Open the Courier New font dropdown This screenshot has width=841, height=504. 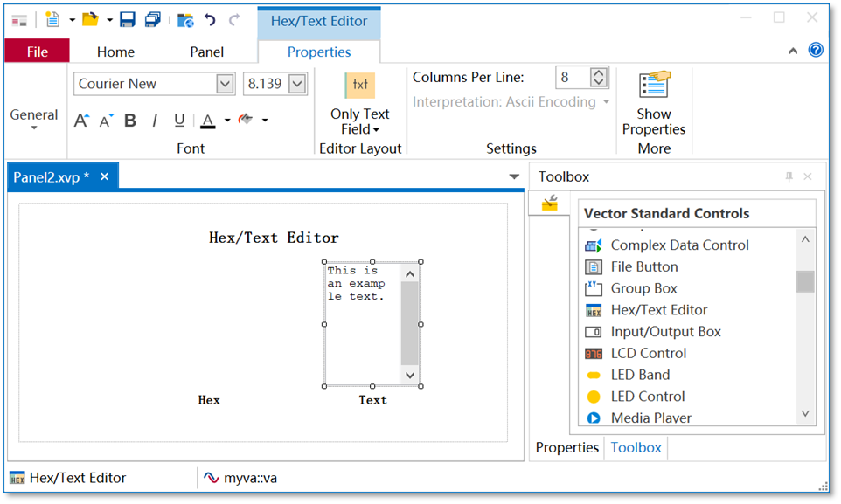coord(225,84)
